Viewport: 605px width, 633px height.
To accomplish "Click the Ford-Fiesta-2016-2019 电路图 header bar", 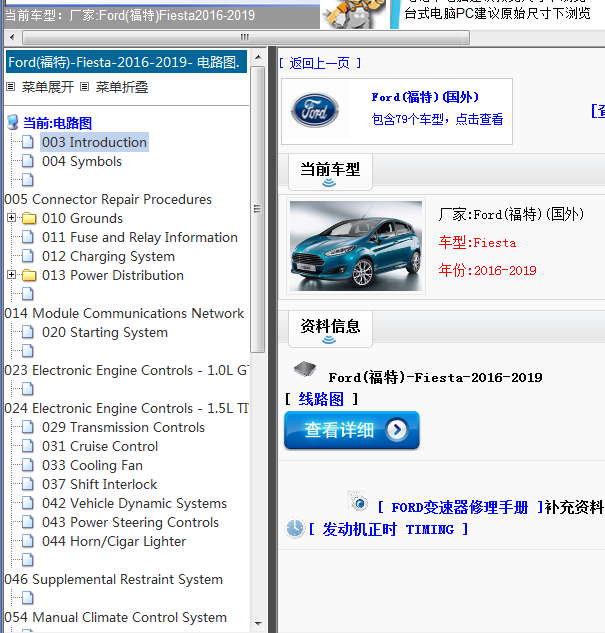I will point(126,62).
